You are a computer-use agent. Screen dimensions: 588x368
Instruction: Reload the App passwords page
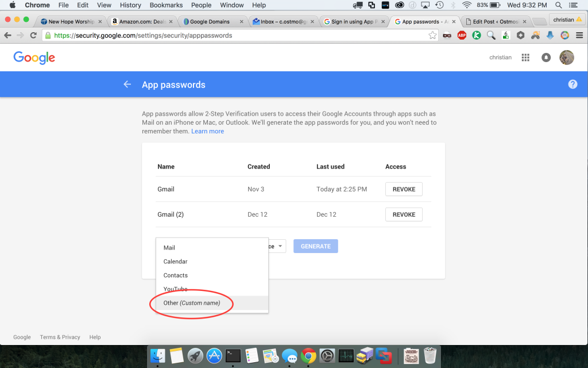33,35
